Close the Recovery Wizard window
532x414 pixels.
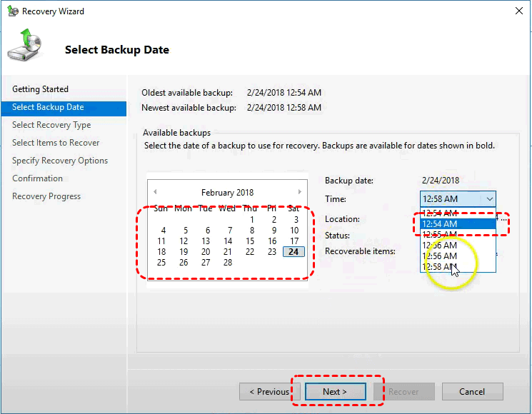click(x=516, y=11)
